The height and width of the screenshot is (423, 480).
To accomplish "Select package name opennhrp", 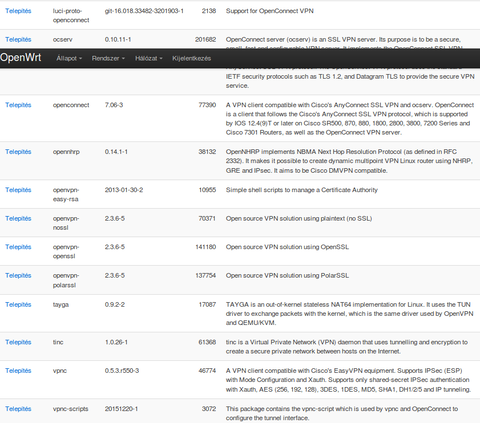I will [x=66, y=152].
